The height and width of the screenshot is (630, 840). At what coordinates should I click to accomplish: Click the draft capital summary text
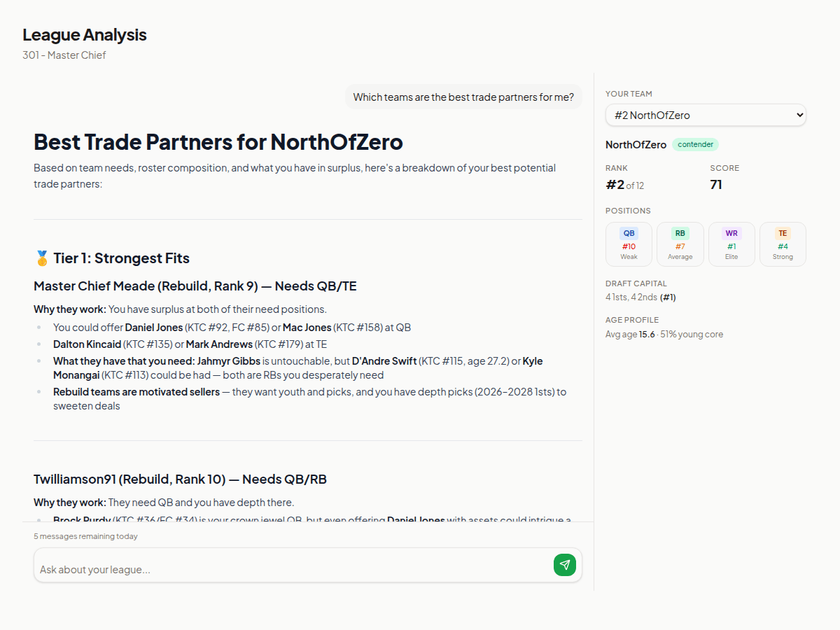pyautogui.click(x=640, y=297)
